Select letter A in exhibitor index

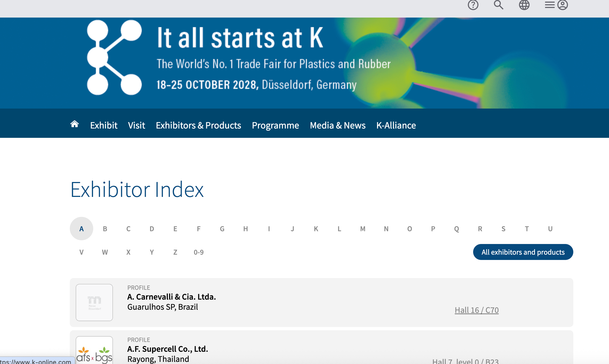coord(82,229)
